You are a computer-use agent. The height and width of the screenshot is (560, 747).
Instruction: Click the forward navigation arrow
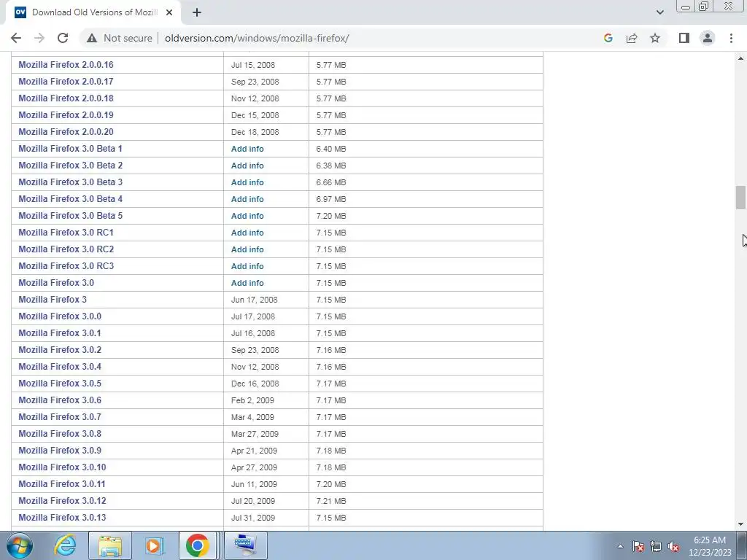click(39, 38)
